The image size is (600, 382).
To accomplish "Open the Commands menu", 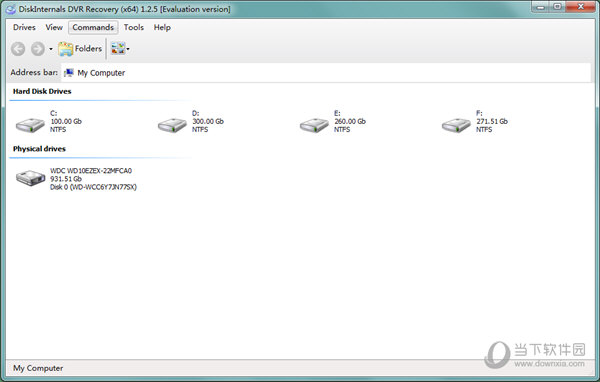I will point(93,28).
